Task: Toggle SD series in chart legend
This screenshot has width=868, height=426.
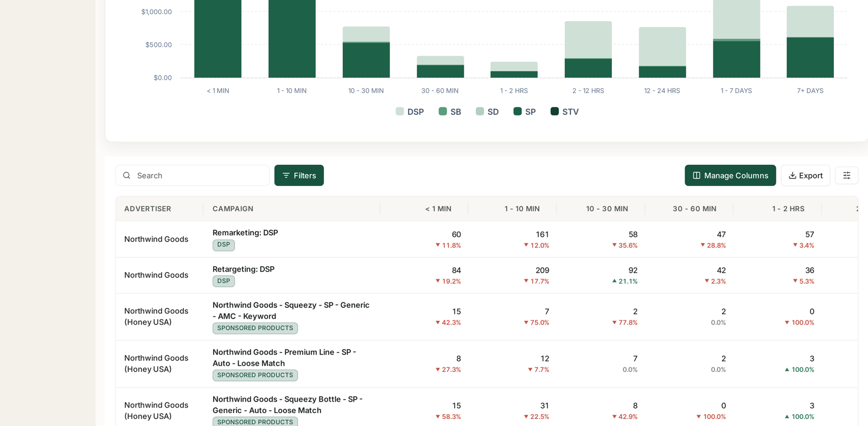Action: coord(487,112)
